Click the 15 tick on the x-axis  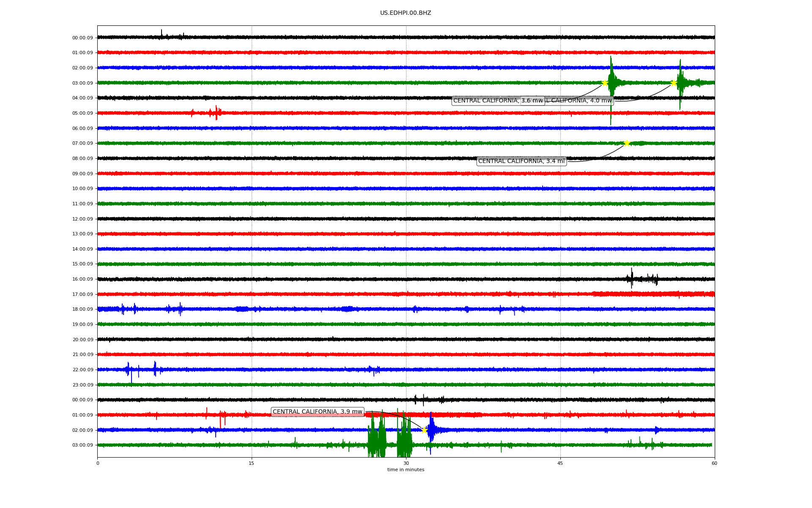pos(252,463)
